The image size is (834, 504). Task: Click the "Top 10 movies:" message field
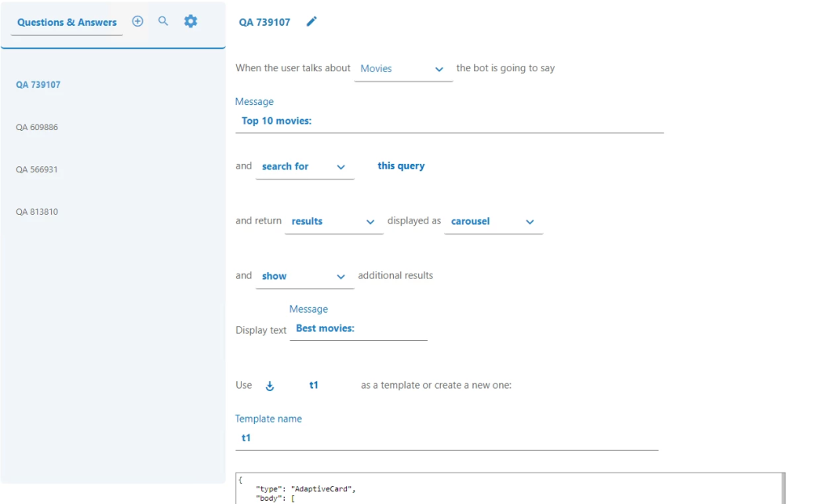pyautogui.click(x=449, y=121)
